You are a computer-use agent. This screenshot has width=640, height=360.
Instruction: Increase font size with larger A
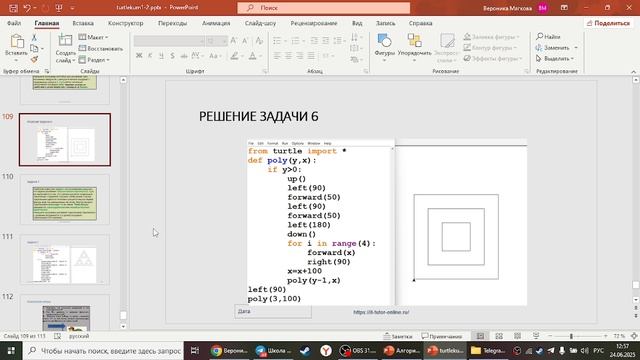(233, 41)
